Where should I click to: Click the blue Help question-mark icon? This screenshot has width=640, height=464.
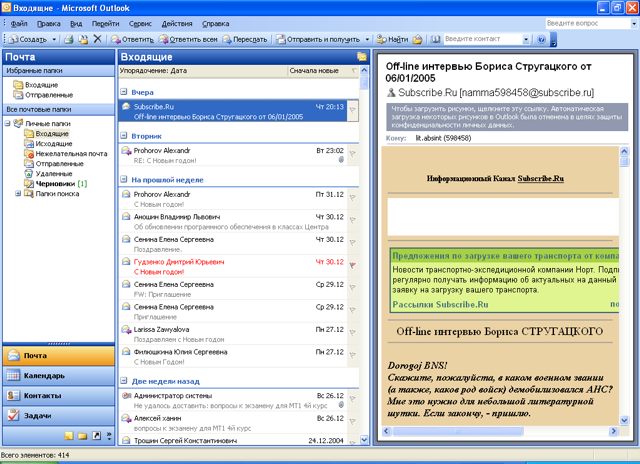541,40
